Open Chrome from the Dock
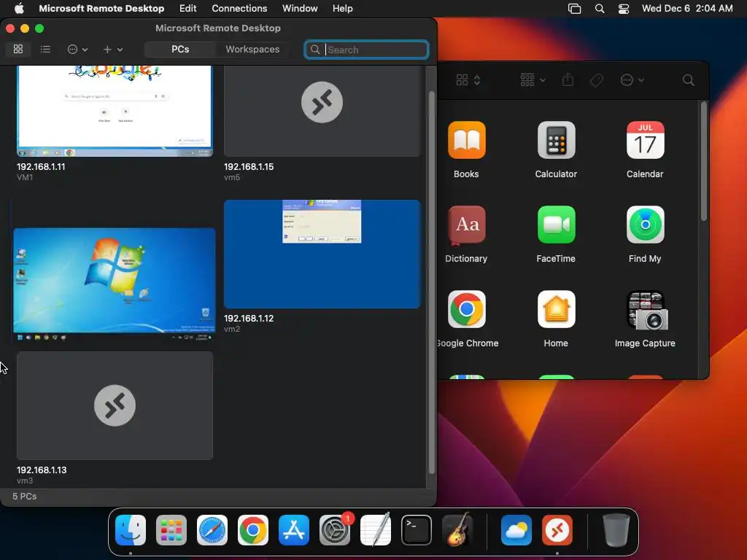The width and height of the screenshot is (747, 560). [x=253, y=530]
